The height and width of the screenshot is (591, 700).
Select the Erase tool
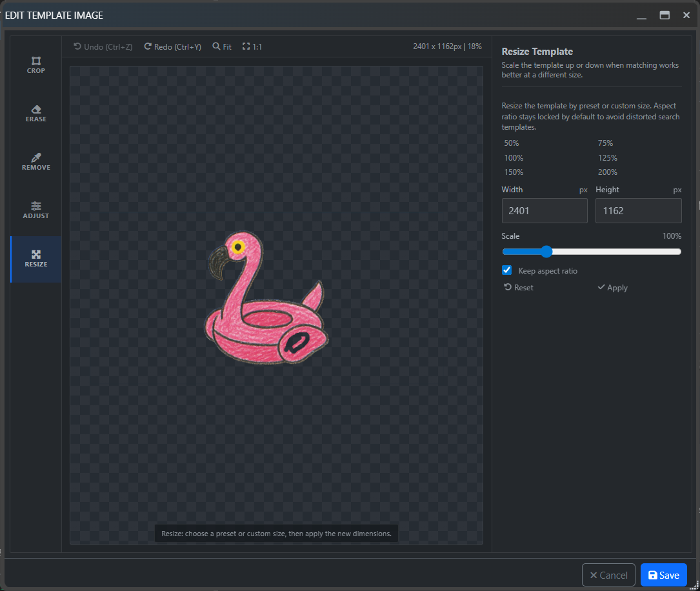[35, 114]
